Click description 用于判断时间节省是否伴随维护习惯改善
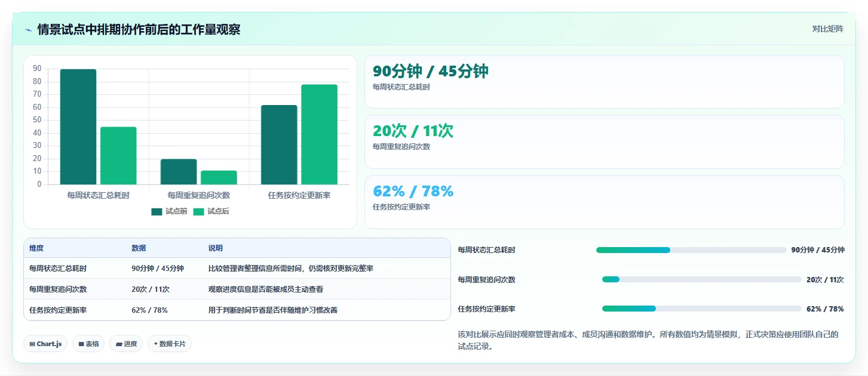 [273, 310]
